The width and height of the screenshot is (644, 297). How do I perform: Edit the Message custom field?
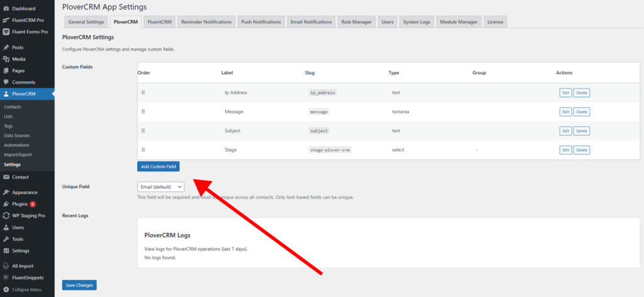[x=565, y=112]
